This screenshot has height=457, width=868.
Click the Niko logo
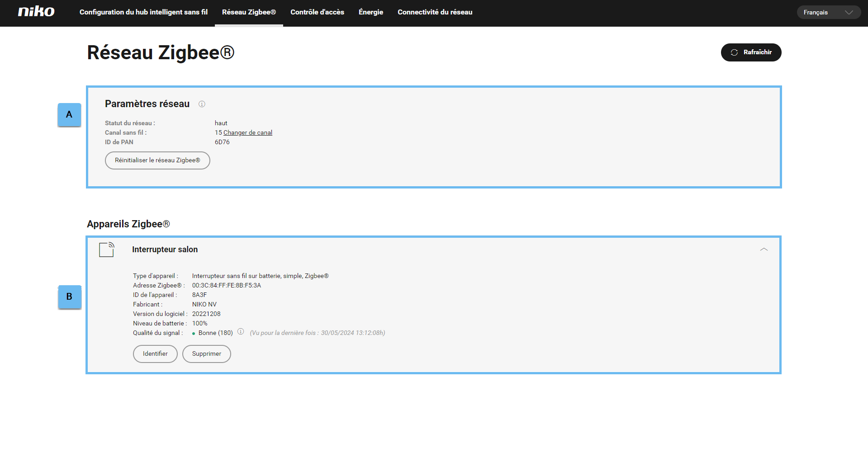click(36, 12)
